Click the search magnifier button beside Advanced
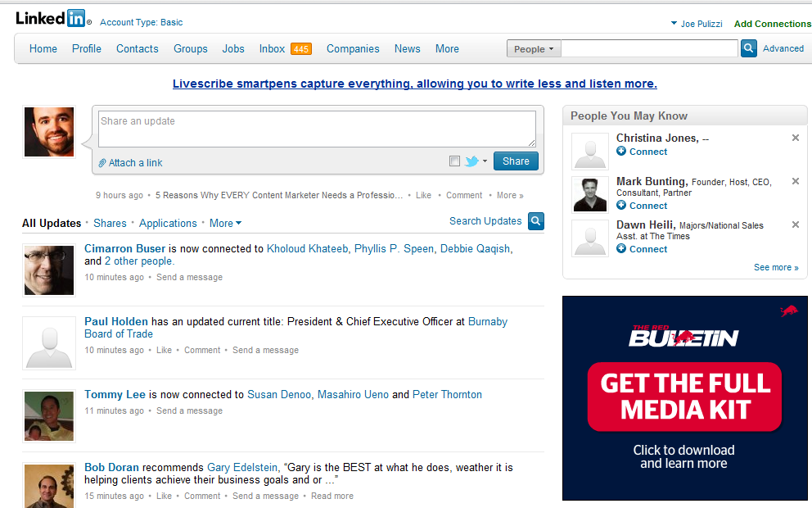 [748, 48]
